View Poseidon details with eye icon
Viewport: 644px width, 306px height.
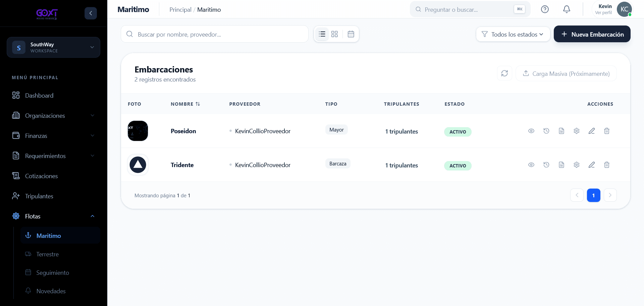[531, 131]
